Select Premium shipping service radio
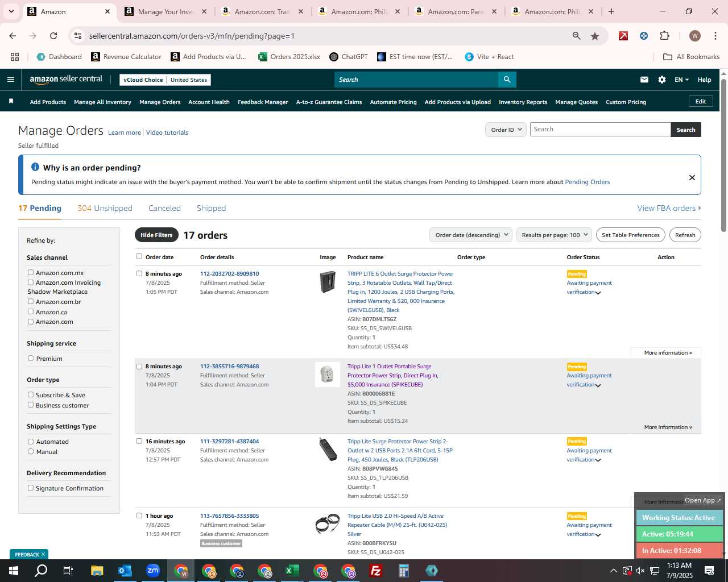Image resolution: width=728 pixels, height=582 pixels. point(31,359)
